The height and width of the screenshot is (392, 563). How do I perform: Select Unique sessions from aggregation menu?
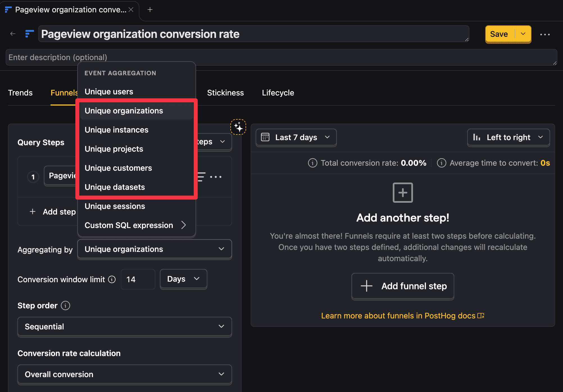[x=115, y=206]
